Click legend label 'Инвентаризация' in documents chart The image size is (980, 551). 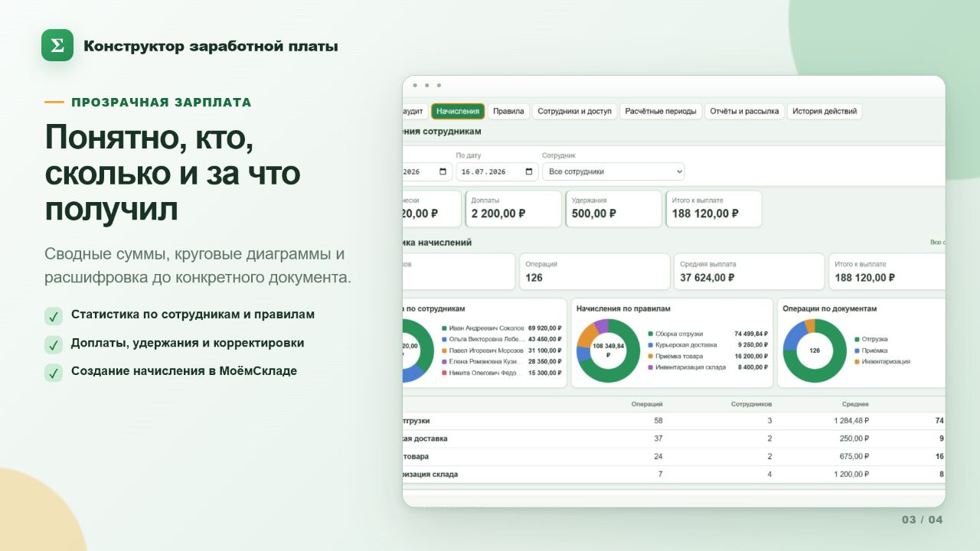[x=886, y=361]
